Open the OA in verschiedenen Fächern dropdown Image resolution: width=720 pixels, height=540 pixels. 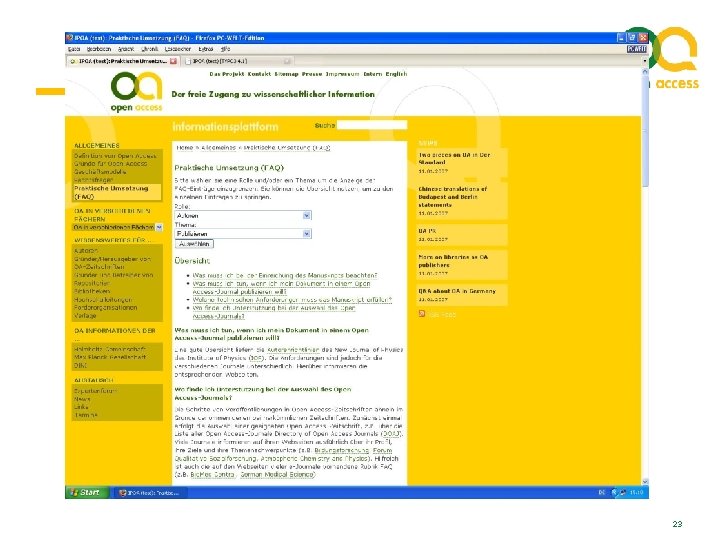[118, 227]
